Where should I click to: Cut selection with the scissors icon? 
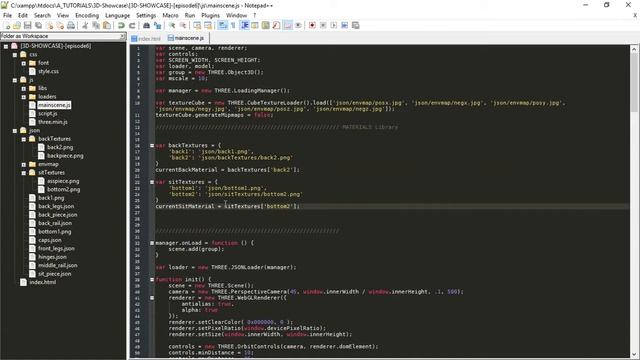pos(85,25)
